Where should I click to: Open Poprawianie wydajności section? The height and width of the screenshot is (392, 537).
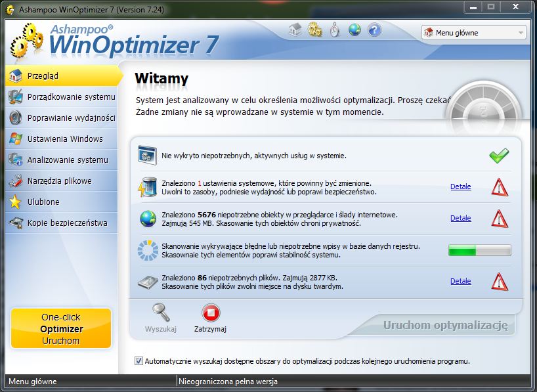pyautogui.click(x=62, y=118)
